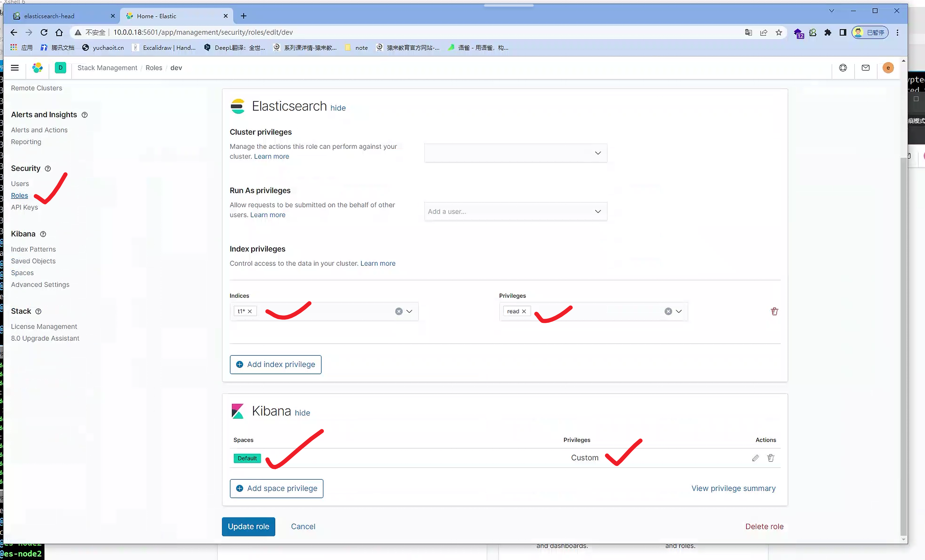Hide the Kibana section

click(302, 413)
